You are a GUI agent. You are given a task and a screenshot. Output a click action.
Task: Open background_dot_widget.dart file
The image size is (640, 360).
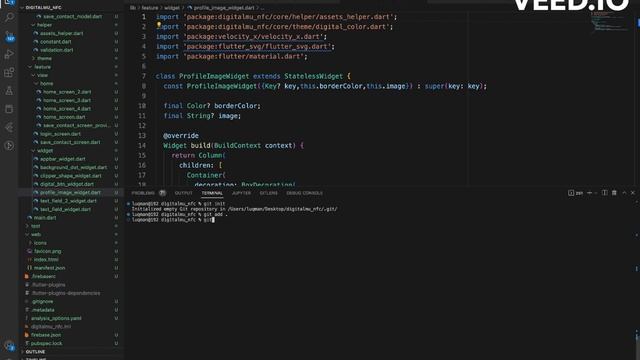click(x=73, y=168)
